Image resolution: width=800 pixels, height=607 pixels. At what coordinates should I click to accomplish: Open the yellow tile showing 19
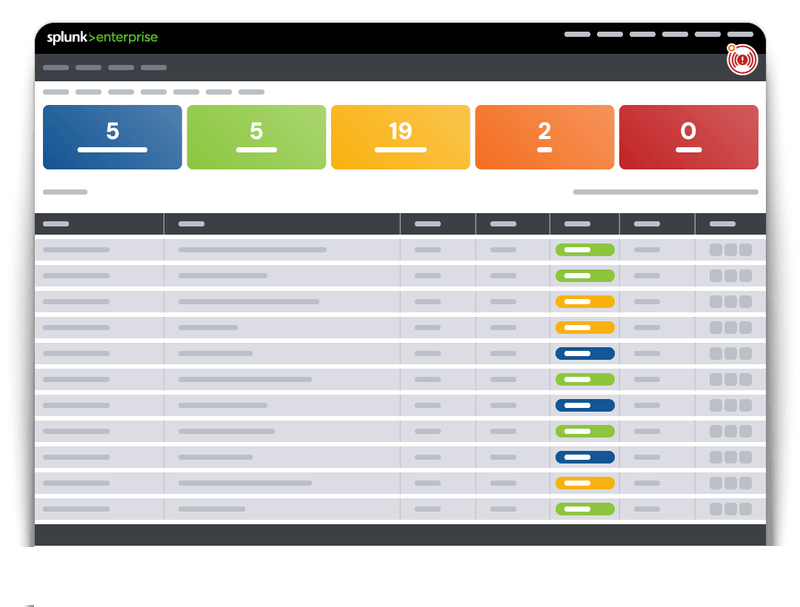tap(400, 137)
